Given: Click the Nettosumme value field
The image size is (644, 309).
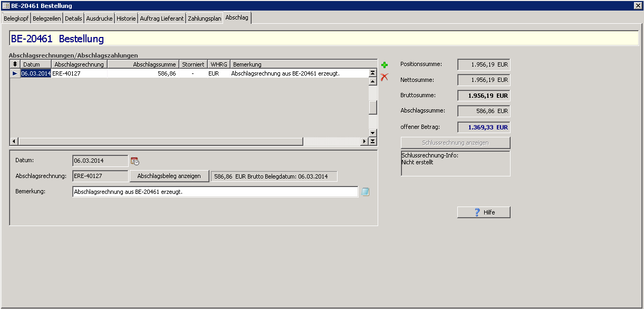Looking at the screenshot, I should coord(484,80).
